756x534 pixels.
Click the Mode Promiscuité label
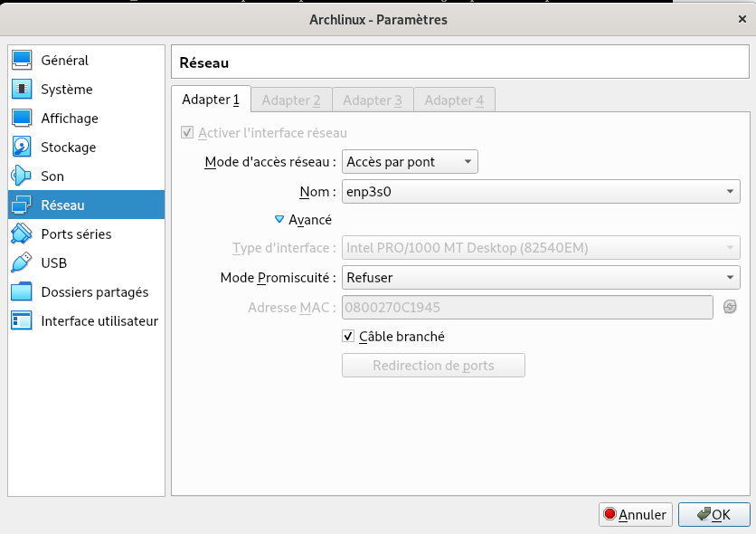(x=279, y=277)
